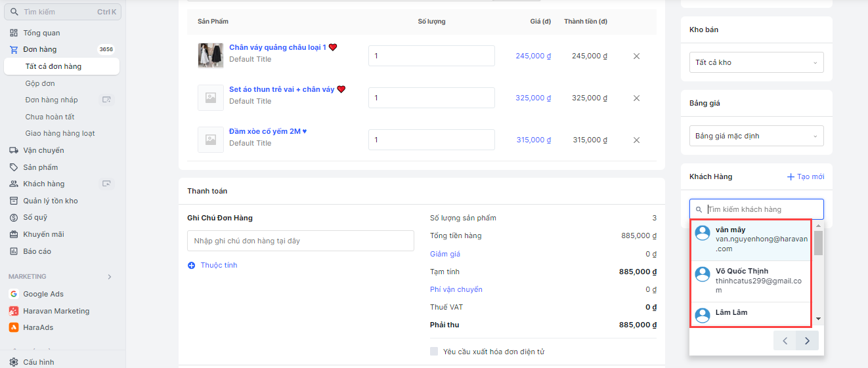The width and height of the screenshot is (868, 368).
Task: Open the Google Ads icon
Action: click(14, 294)
